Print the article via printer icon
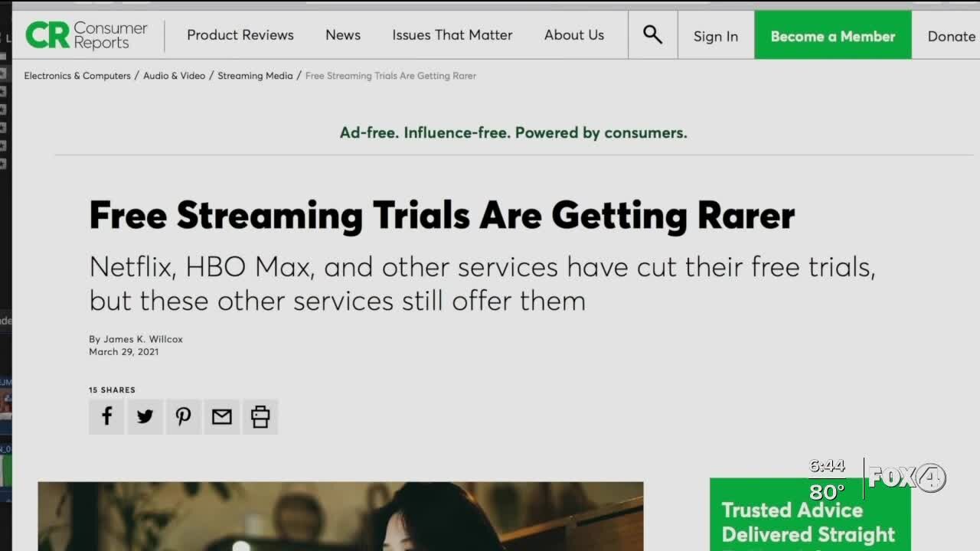 pyautogui.click(x=260, y=416)
